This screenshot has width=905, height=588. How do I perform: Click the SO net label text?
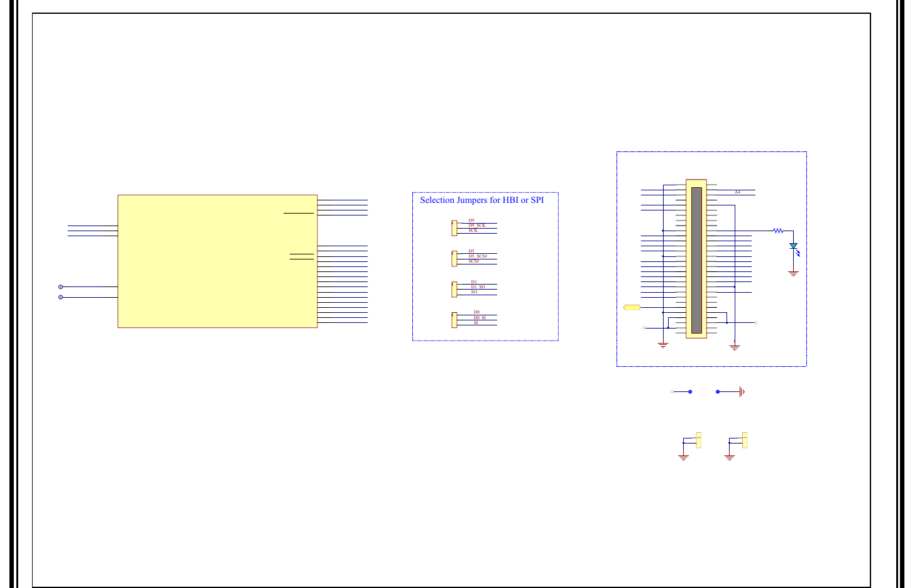coord(474,292)
